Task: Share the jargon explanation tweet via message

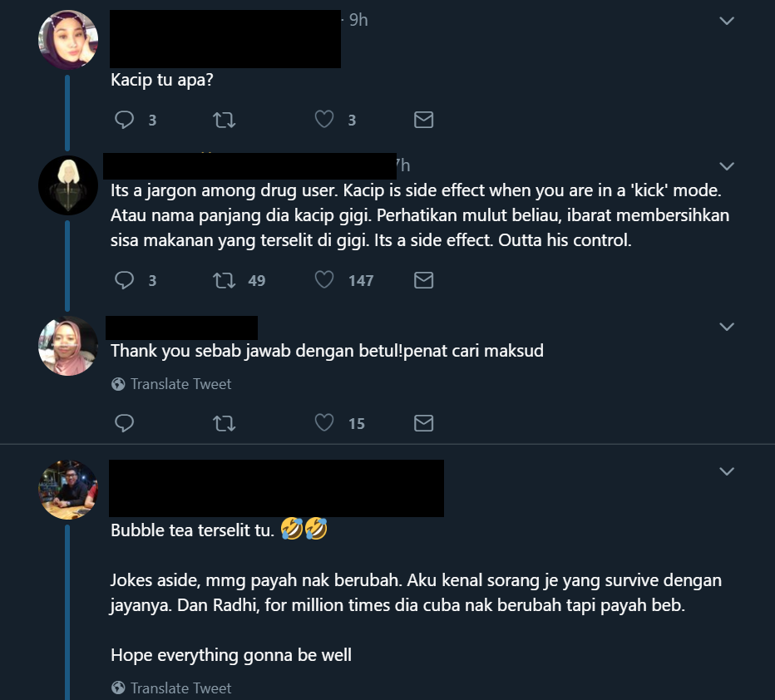Action: [x=423, y=280]
